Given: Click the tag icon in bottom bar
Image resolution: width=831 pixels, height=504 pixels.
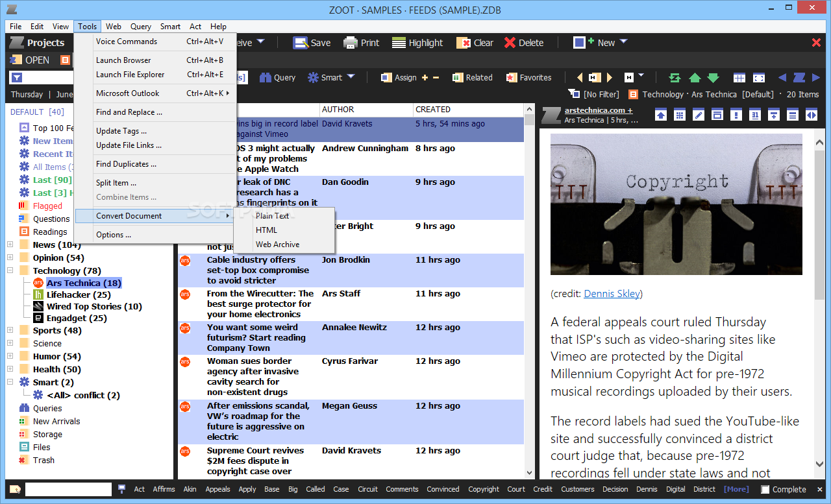Looking at the screenshot, I should pyautogui.click(x=15, y=489).
